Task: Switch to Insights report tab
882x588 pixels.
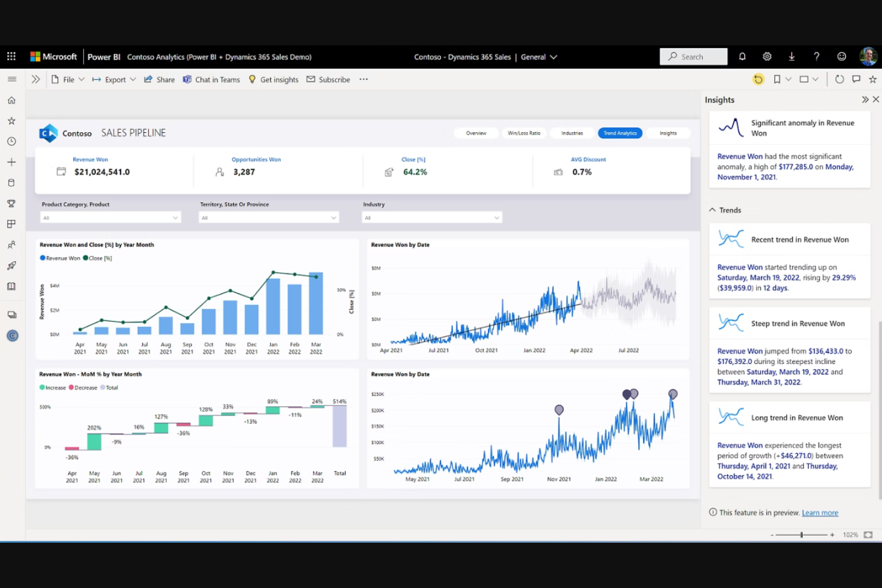Action: click(668, 133)
